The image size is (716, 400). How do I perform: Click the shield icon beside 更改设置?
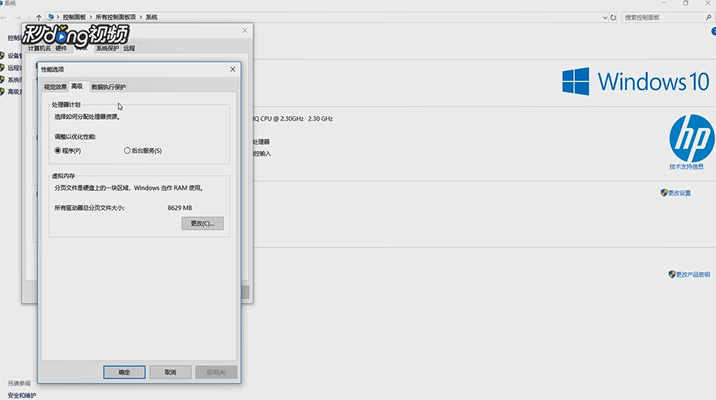(x=664, y=193)
